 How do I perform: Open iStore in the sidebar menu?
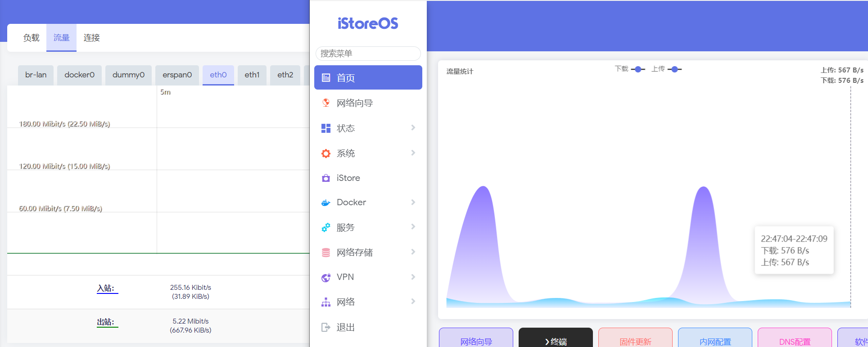pyautogui.click(x=368, y=178)
